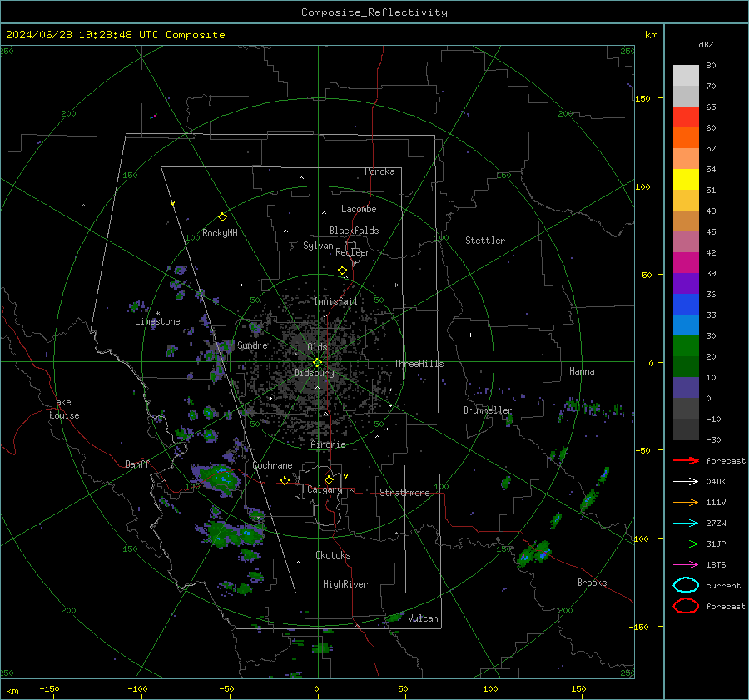The width and height of the screenshot is (749, 700).
Task: Click the yellow diamond marker near RedDeer
Action: click(342, 271)
